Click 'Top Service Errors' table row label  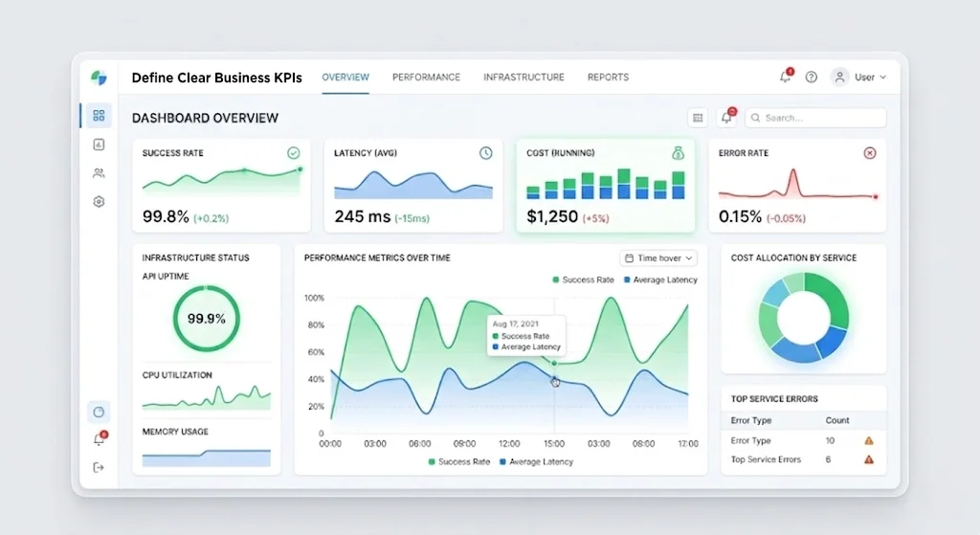click(766, 459)
